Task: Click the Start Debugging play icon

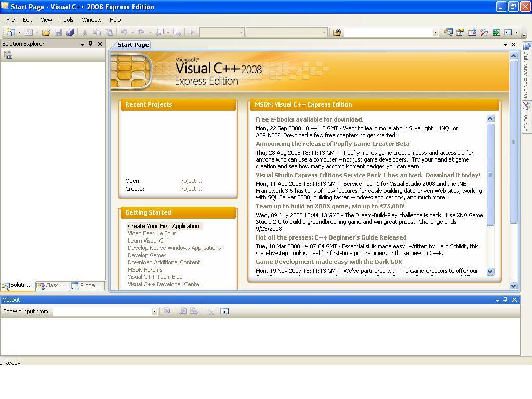Action: click(192, 32)
